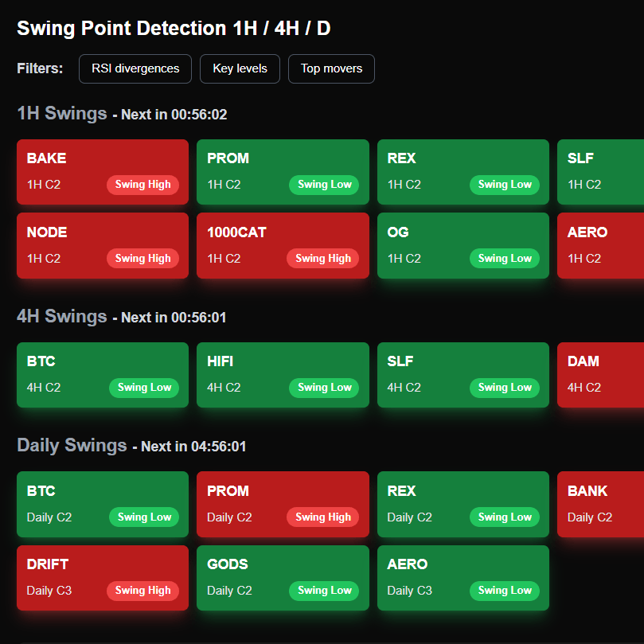Screen dimensions: 644x644
Task: Open the BAKE 1H swing card
Action: point(103,172)
